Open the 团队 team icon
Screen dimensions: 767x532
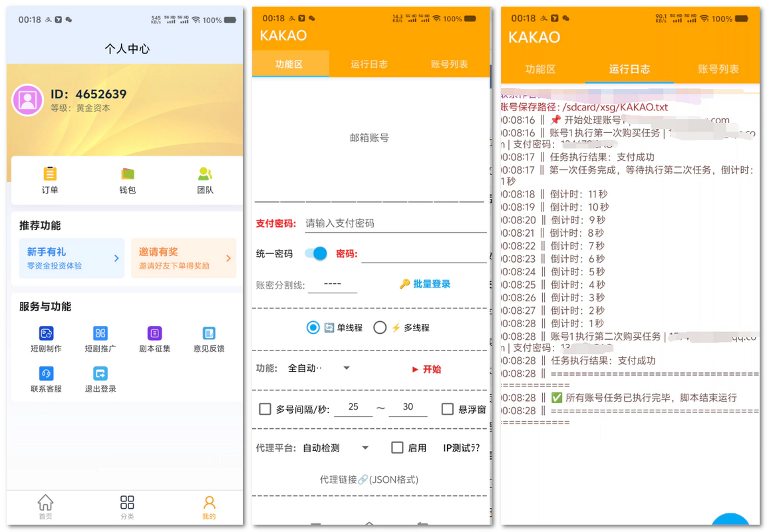tap(205, 174)
